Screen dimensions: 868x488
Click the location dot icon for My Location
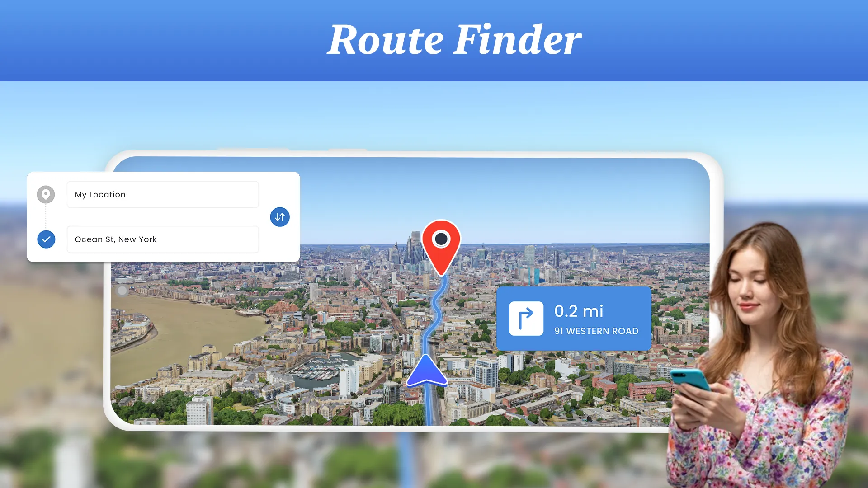[x=46, y=194]
